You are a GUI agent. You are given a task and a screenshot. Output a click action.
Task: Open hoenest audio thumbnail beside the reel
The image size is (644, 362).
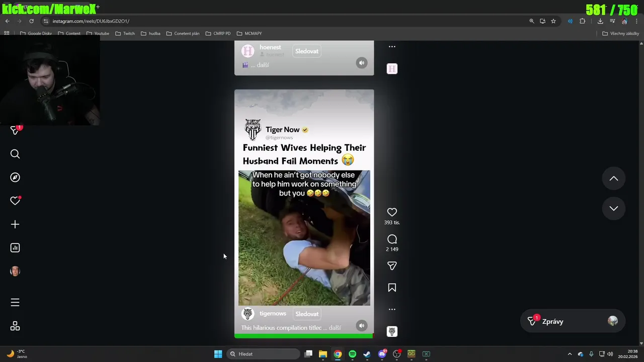pyautogui.click(x=392, y=68)
